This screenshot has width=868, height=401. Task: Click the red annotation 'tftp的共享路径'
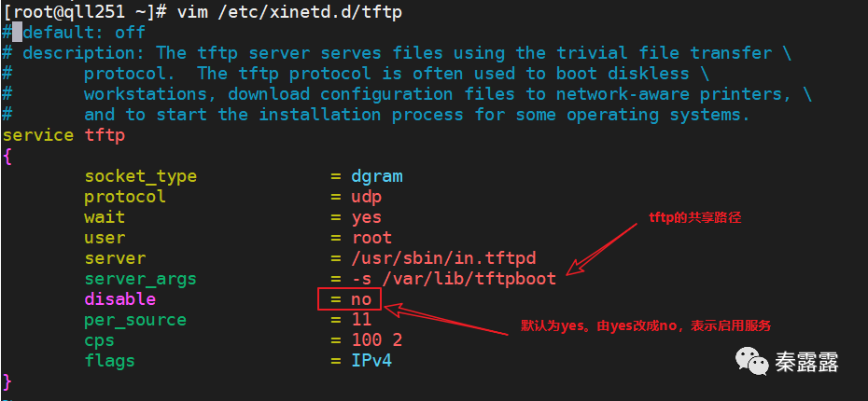coord(694,218)
